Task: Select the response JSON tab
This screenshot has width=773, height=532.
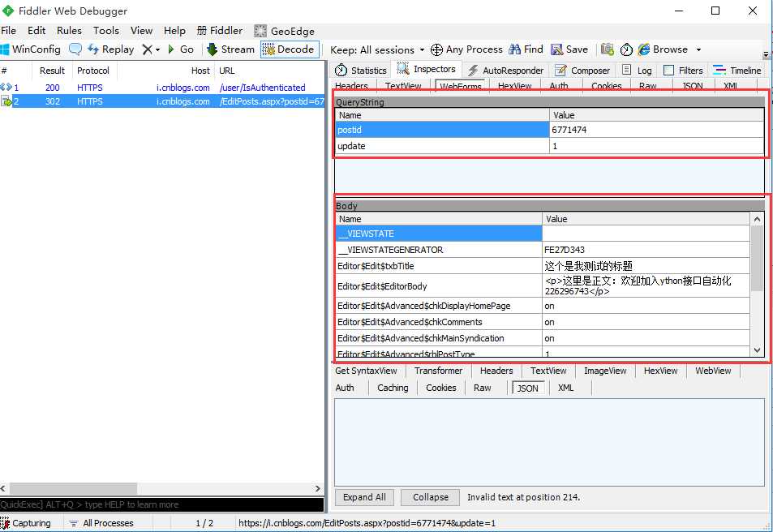Action: 527,388
